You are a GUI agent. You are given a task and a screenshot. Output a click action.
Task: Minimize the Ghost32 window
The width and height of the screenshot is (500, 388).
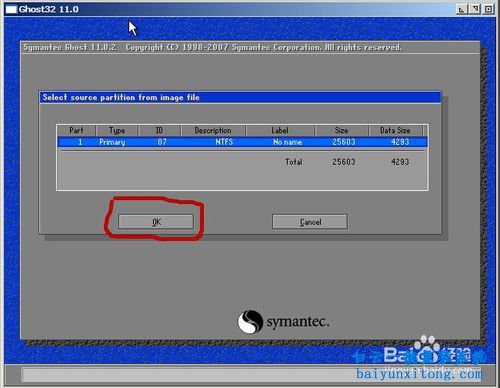[x=462, y=9]
